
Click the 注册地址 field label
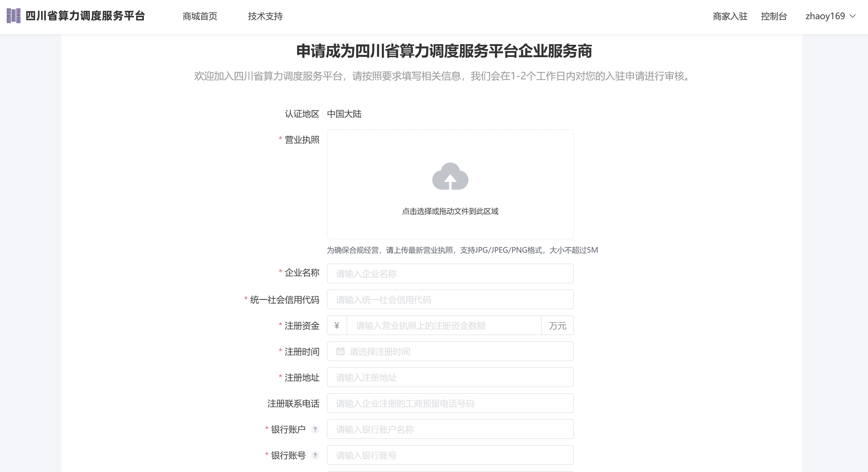point(302,377)
